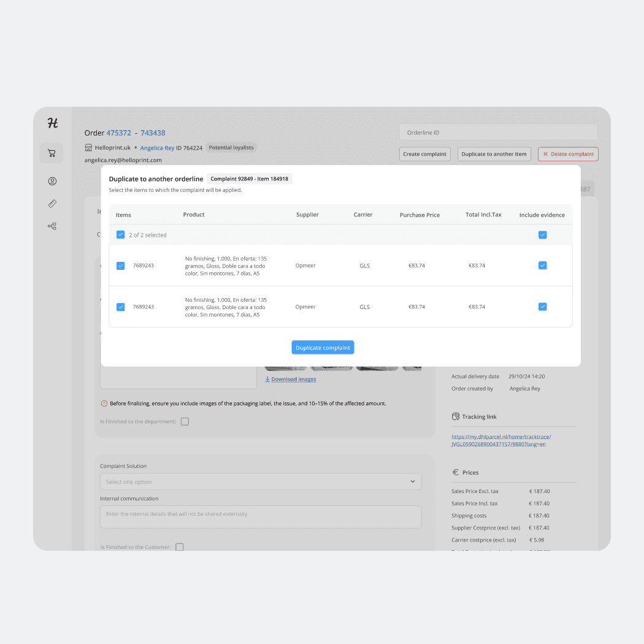Open the Orders shopping cart sidebar section

pyautogui.click(x=52, y=153)
